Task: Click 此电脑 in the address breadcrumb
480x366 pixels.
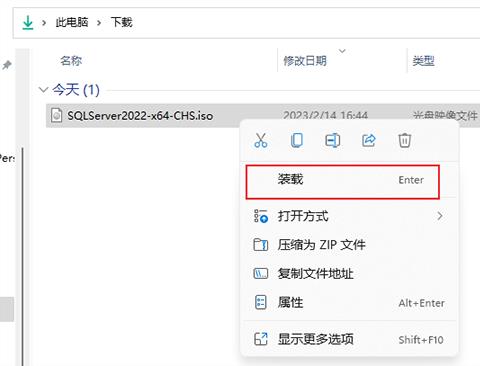Action: 72,22
